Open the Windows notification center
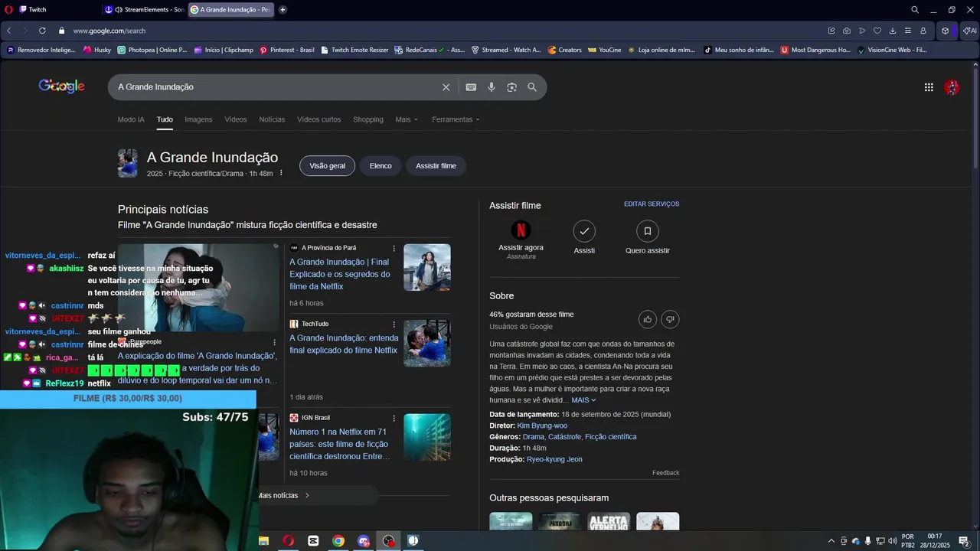 pyautogui.click(x=964, y=541)
